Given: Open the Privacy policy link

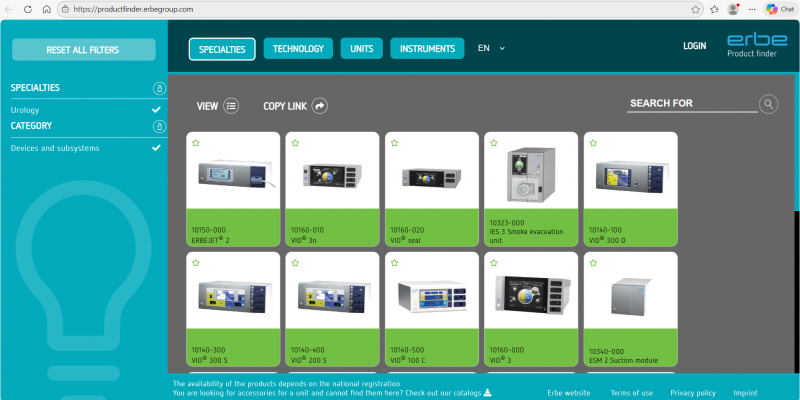Looking at the screenshot, I should [693, 393].
